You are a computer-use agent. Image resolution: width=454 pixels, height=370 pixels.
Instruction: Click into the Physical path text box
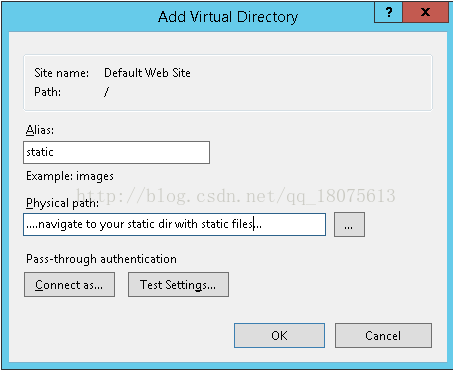pyautogui.click(x=174, y=224)
